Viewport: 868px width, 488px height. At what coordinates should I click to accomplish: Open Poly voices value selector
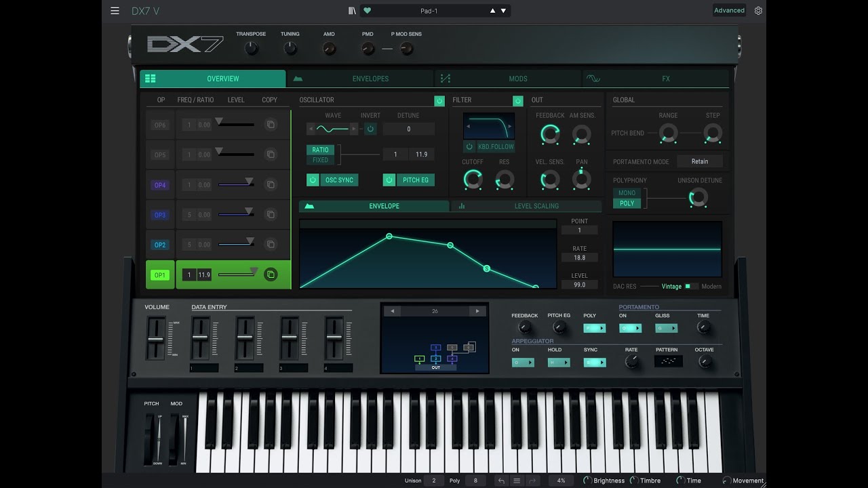click(475, 481)
